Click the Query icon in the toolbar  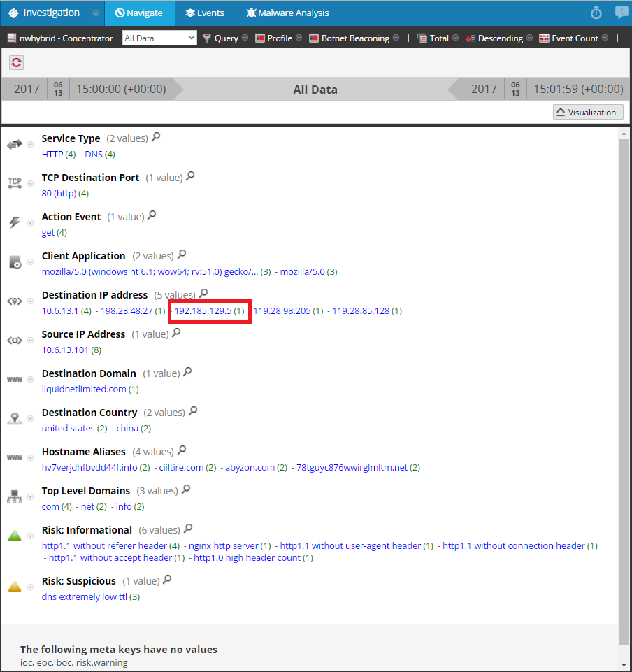click(206, 38)
